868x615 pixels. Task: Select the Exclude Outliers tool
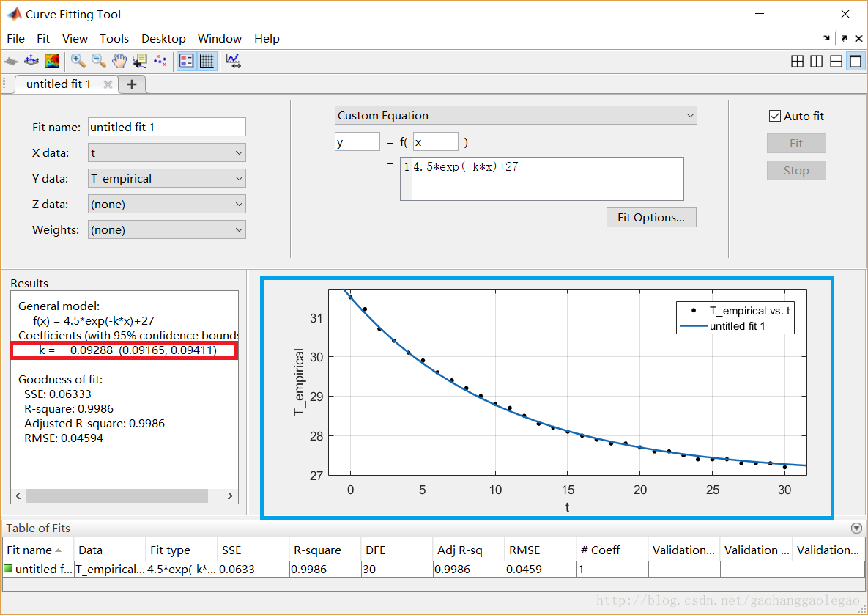160,61
